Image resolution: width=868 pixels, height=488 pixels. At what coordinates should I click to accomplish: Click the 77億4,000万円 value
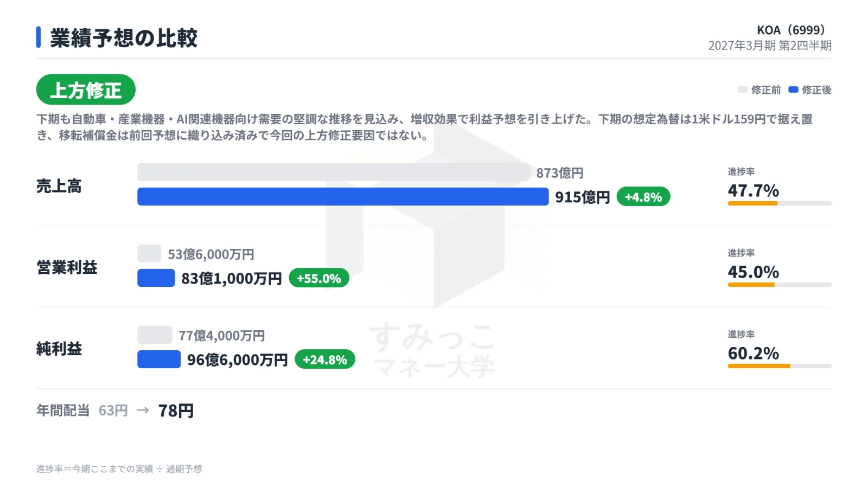(222, 336)
